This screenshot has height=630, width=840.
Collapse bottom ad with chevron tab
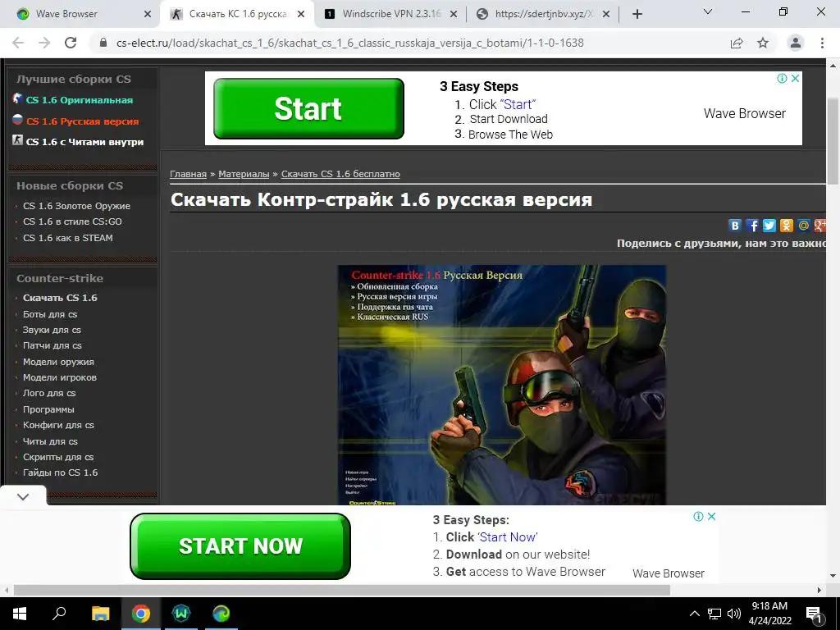coord(23,496)
